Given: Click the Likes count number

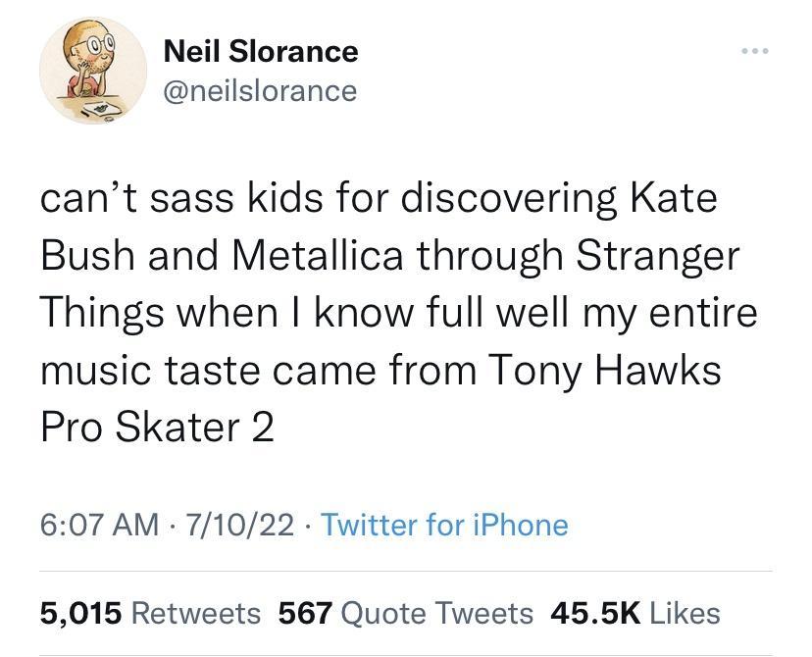Looking at the screenshot, I should (594, 612).
